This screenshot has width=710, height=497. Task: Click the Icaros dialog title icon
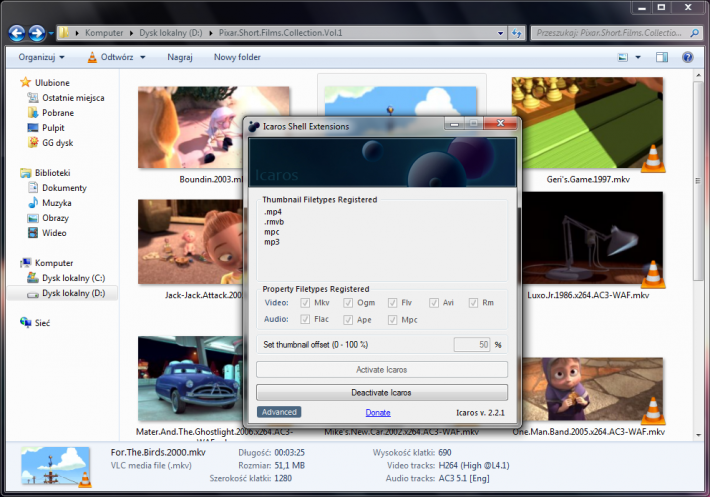pyautogui.click(x=254, y=126)
